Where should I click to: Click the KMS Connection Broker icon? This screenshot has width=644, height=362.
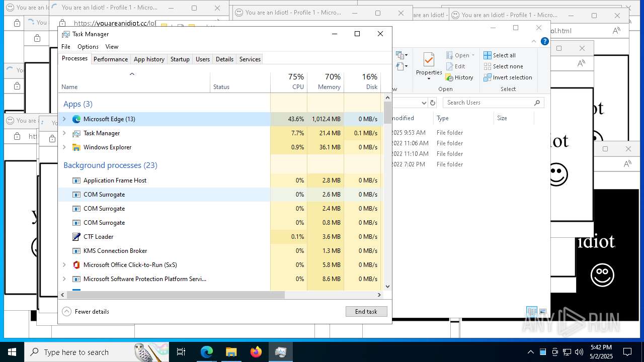(x=76, y=251)
